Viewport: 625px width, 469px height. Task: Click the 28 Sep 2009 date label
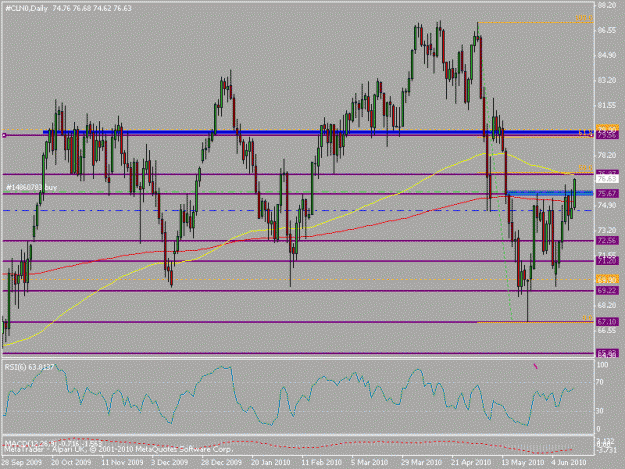coord(22,462)
